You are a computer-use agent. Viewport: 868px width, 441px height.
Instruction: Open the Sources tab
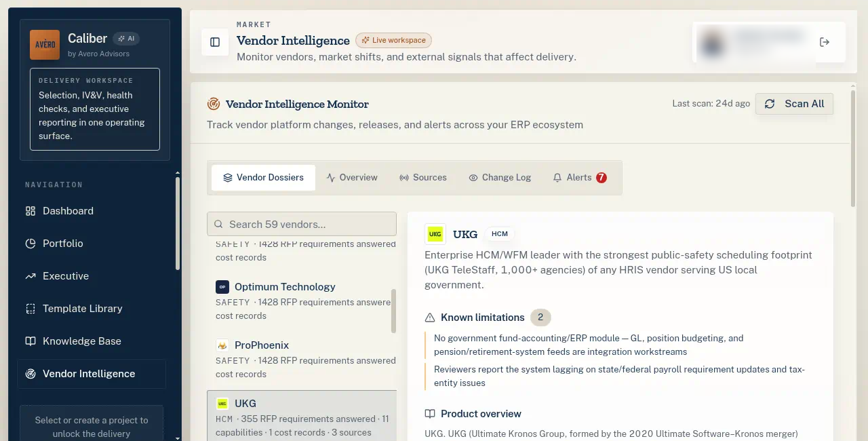(423, 178)
